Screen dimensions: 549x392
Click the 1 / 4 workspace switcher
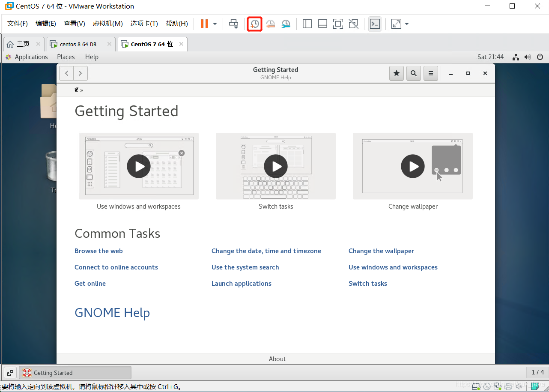[537, 372]
